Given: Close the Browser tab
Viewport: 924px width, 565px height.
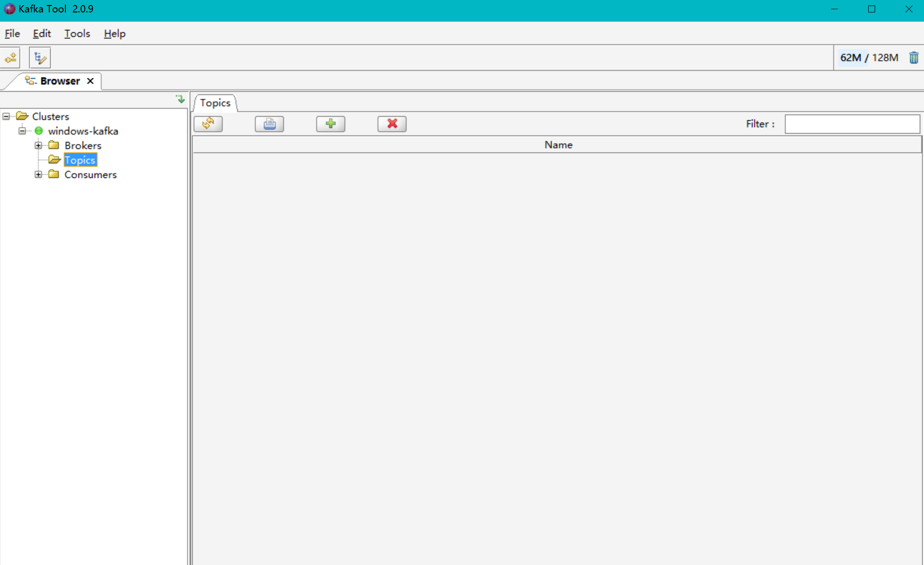Looking at the screenshot, I should pyautogui.click(x=90, y=81).
